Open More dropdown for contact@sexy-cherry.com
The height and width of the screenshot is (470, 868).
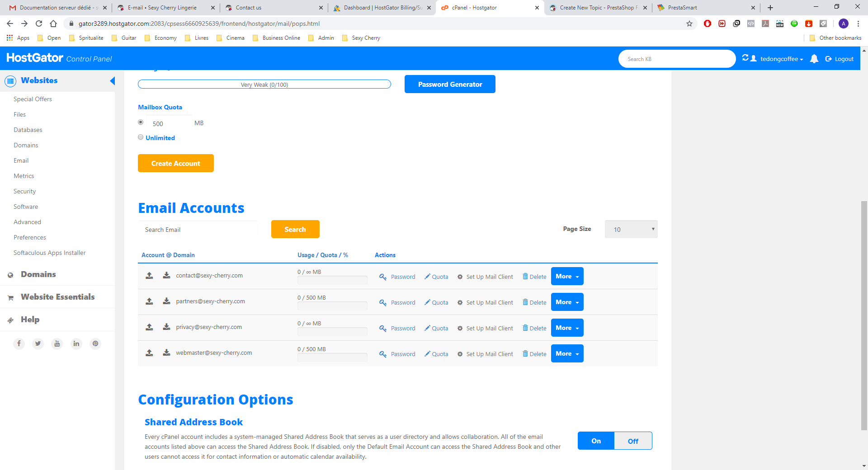[x=567, y=276]
